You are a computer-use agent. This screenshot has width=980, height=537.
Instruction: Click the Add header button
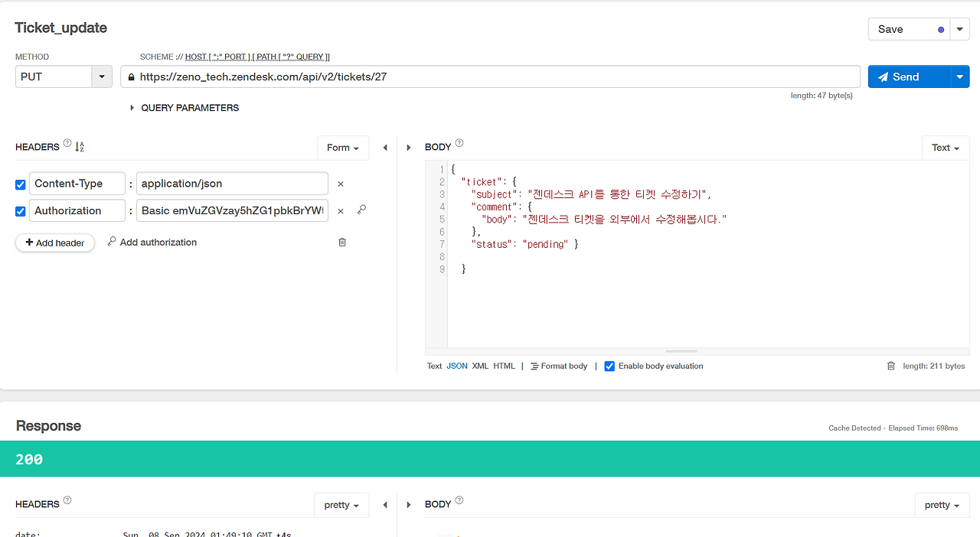(55, 242)
